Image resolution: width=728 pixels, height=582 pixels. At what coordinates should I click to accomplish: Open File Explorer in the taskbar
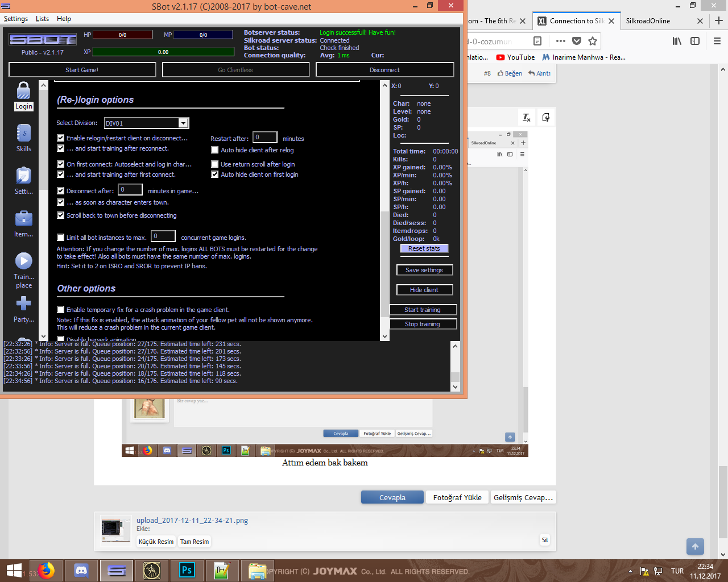click(x=257, y=571)
